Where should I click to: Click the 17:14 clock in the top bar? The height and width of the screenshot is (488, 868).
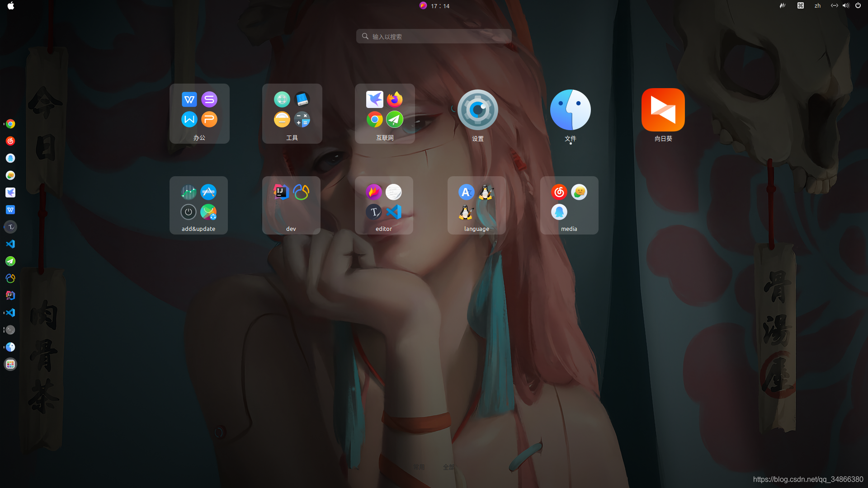tap(439, 6)
